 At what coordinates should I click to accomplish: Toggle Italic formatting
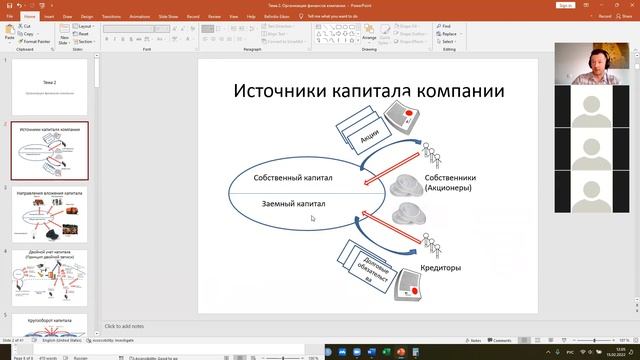115,39
